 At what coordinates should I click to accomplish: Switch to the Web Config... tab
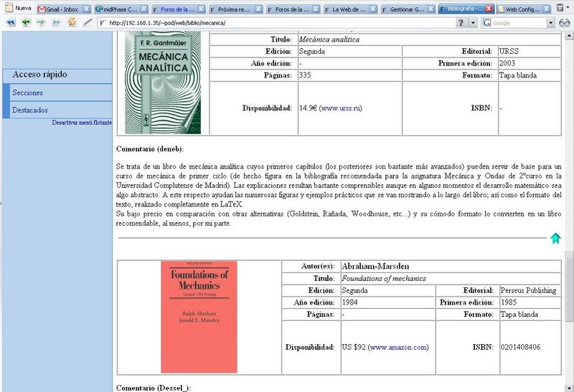click(522, 9)
